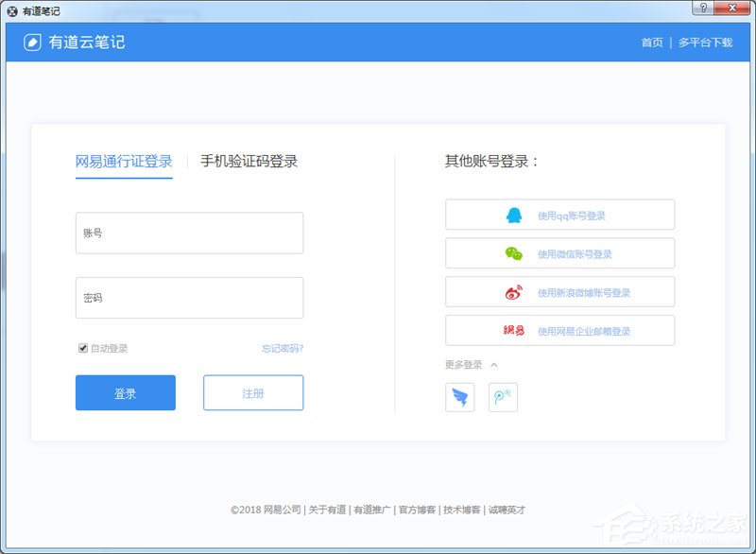Enable automatic login option
The height and width of the screenshot is (554, 756).
pos(83,348)
